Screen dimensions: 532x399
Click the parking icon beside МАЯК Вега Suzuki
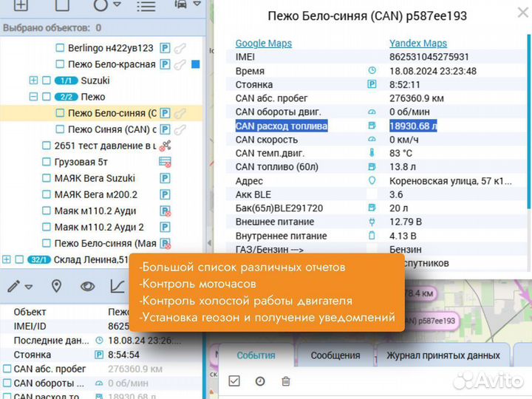(166, 178)
